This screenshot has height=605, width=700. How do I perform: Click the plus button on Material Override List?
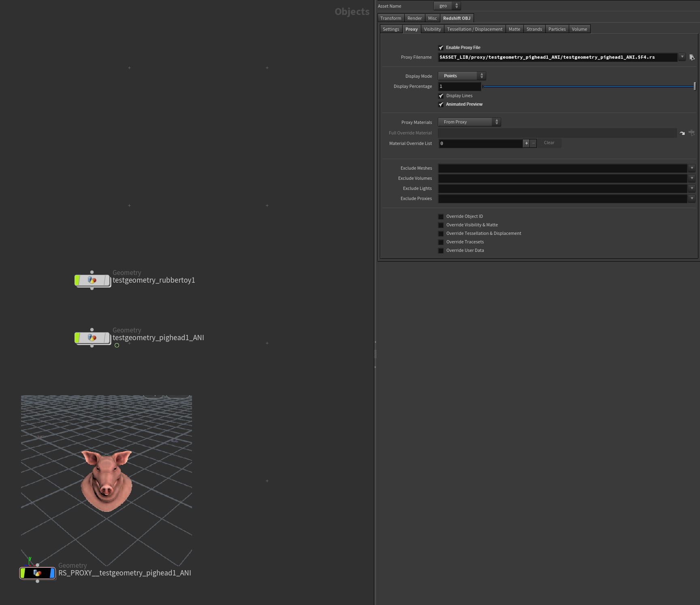(x=526, y=143)
